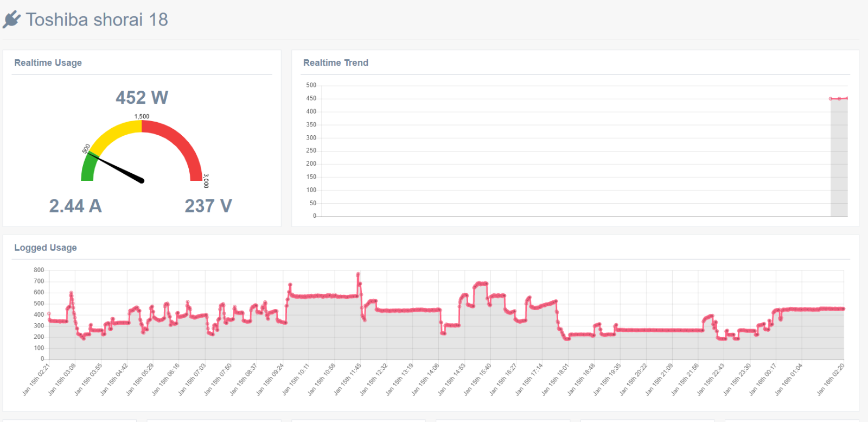Screen dimensions: 868x422
Task: Click the Jan 15th 03:08 axis label
Action: [x=62, y=379]
